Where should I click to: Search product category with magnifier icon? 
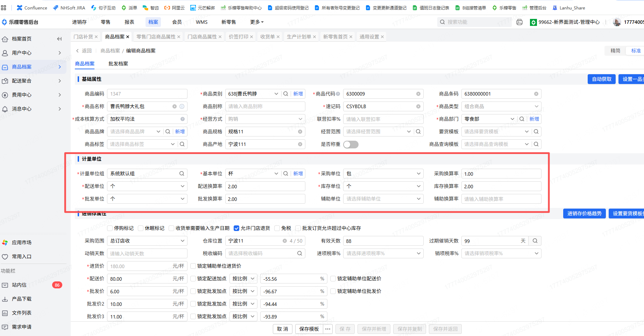pos(286,94)
